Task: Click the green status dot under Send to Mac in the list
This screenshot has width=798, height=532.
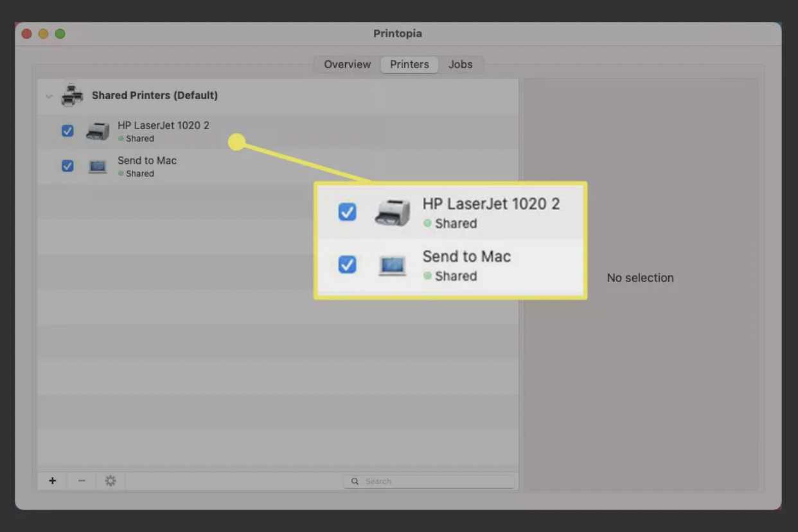Action: point(121,173)
